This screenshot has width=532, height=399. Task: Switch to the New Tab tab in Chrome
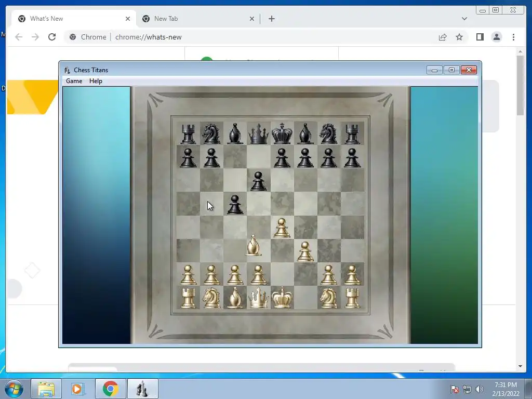point(198,19)
